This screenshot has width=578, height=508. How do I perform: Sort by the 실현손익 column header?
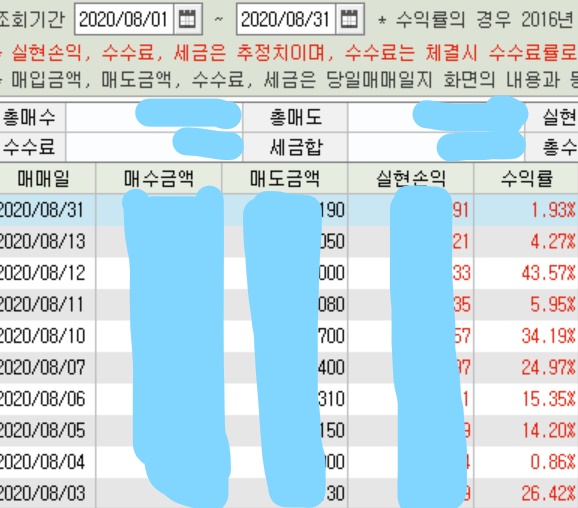(x=411, y=178)
